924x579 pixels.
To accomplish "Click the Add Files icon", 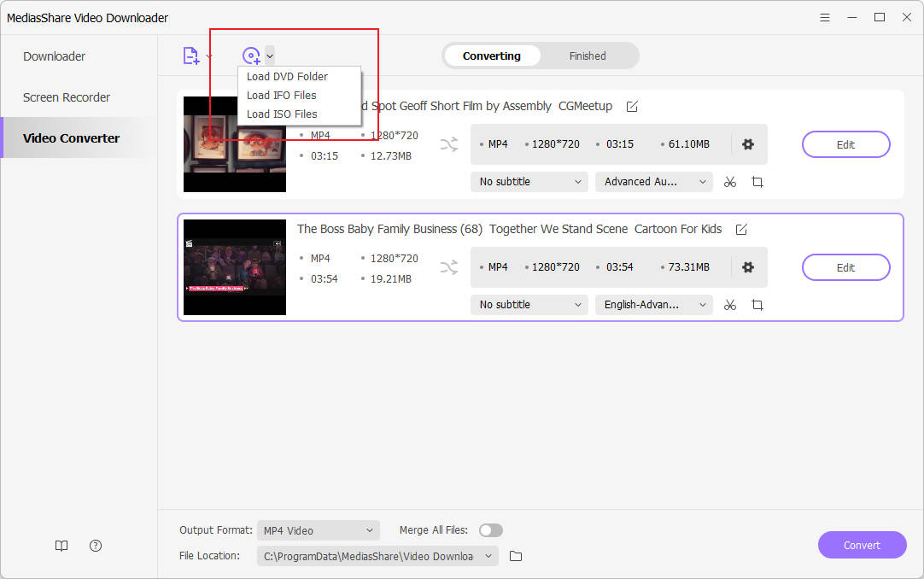I will coord(191,56).
